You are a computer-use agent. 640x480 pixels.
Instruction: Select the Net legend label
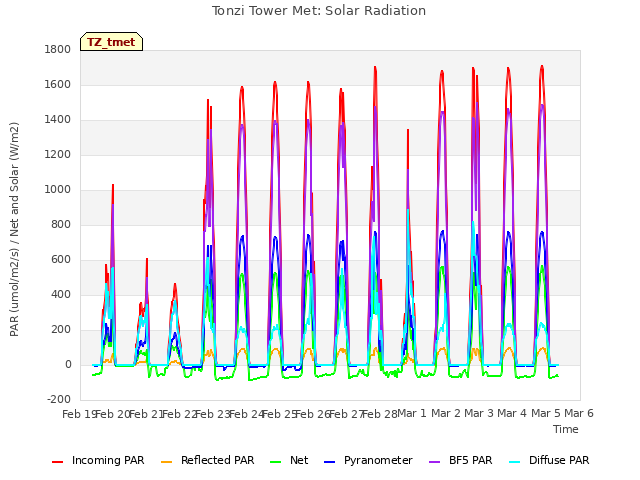[x=299, y=460]
